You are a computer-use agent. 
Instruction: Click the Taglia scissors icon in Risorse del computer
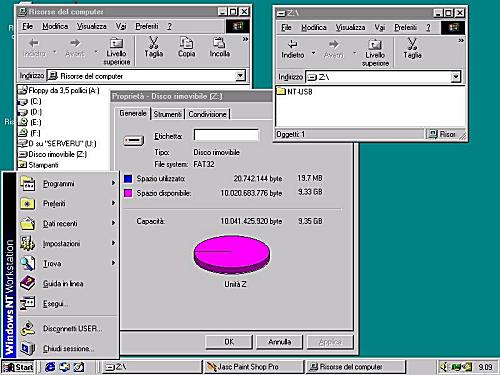pos(153,43)
